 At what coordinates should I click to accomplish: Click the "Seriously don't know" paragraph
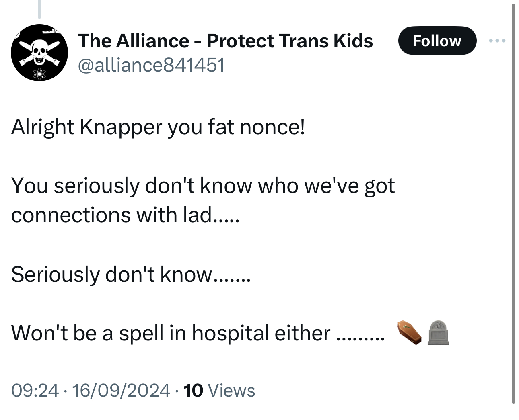tap(131, 275)
